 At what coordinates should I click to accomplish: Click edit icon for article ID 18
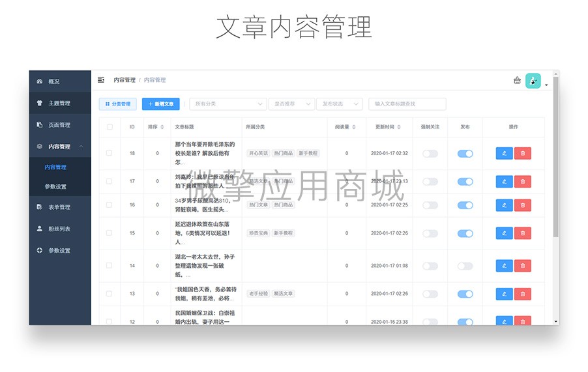tap(504, 153)
